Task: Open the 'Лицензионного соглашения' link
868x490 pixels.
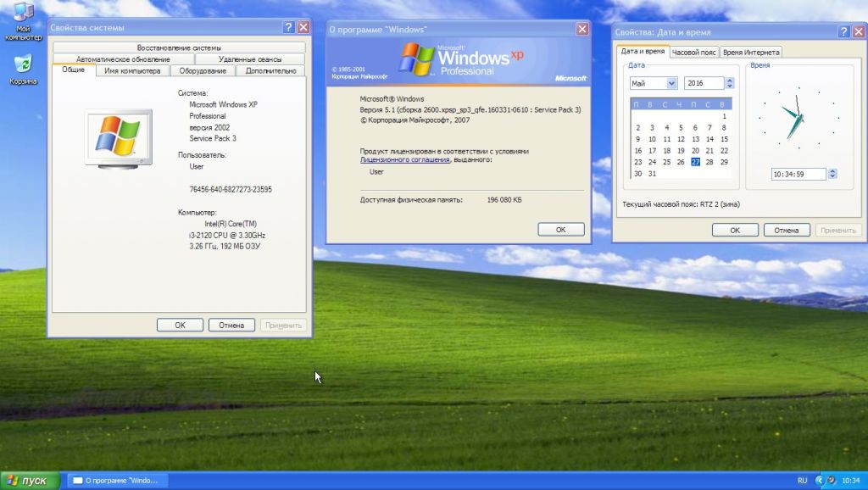Action: point(404,159)
